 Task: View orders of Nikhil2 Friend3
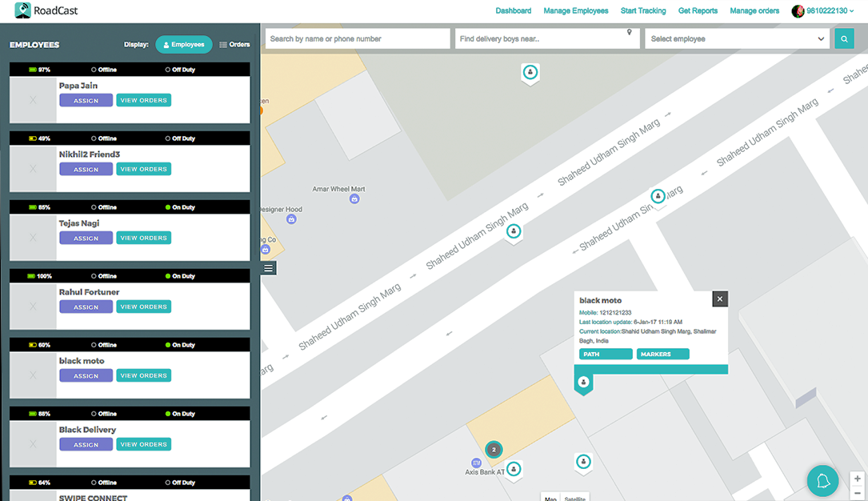pos(143,169)
